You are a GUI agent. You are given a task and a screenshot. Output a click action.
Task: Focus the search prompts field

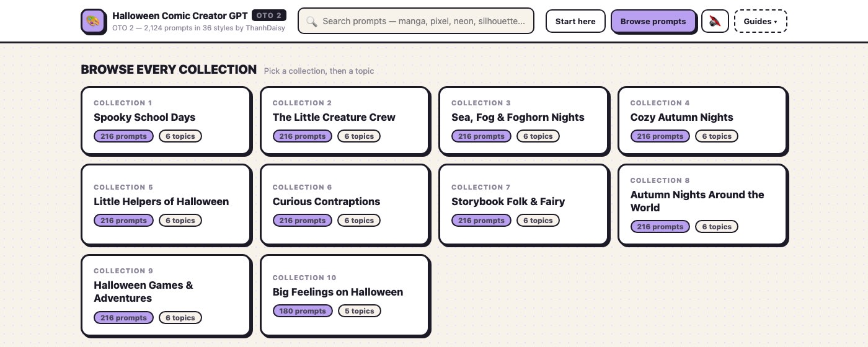[415, 21]
